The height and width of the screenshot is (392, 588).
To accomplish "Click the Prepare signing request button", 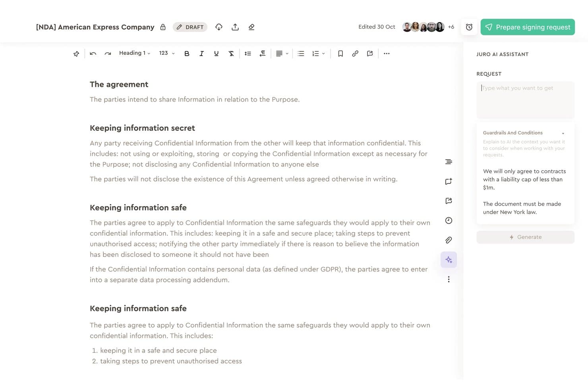I will (528, 27).
